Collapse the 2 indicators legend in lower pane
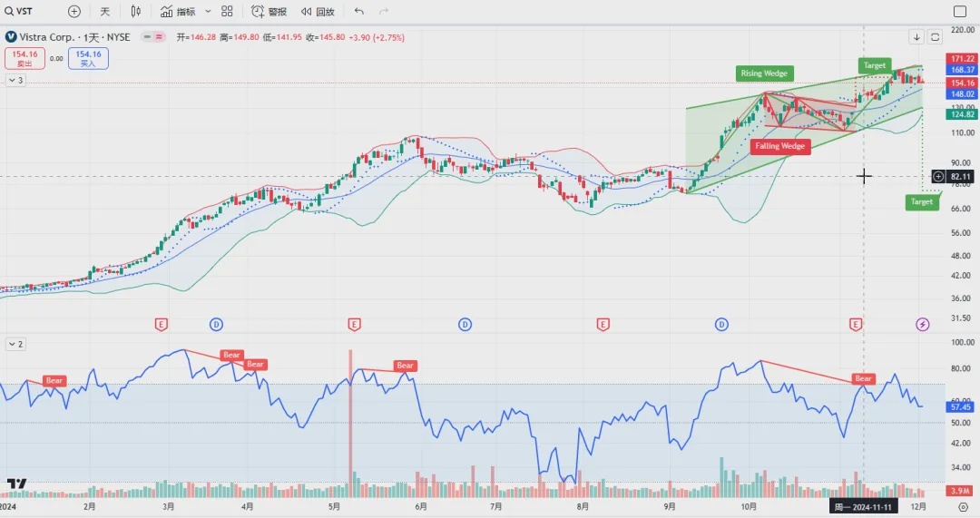This screenshot has height=518, width=980. tap(15, 345)
